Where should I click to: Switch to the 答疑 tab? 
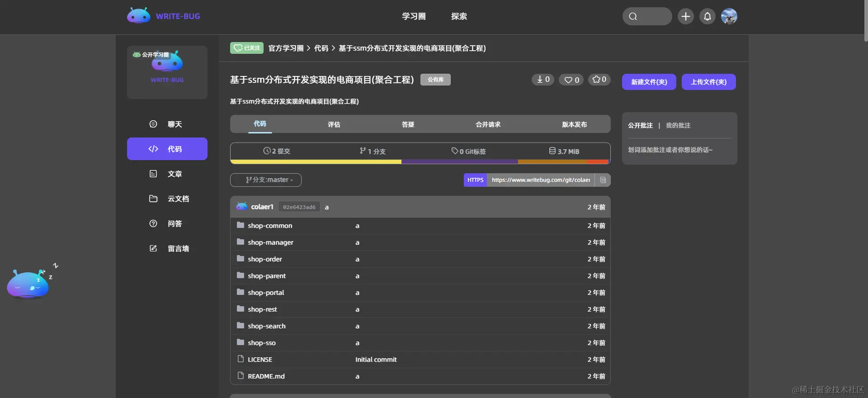point(408,124)
